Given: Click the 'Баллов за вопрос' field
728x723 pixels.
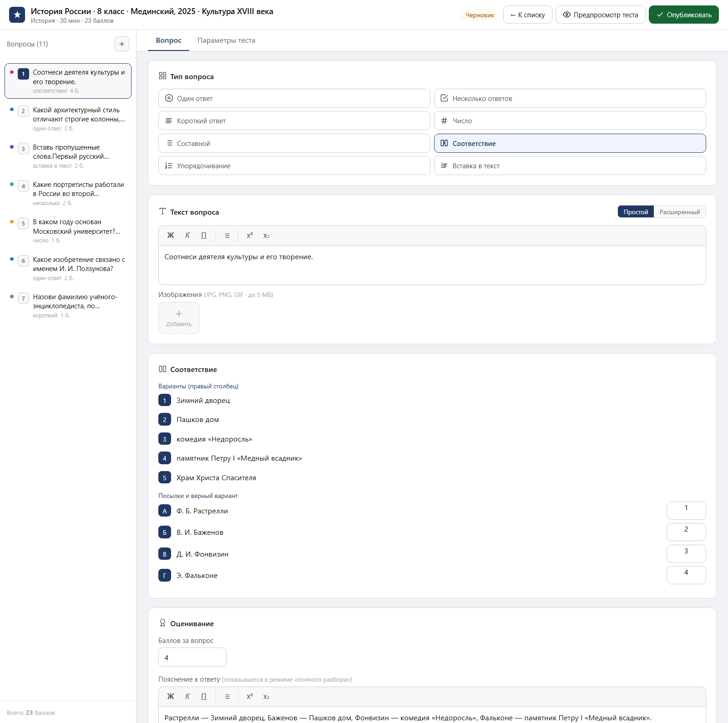Looking at the screenshot, I should (192, 657).
